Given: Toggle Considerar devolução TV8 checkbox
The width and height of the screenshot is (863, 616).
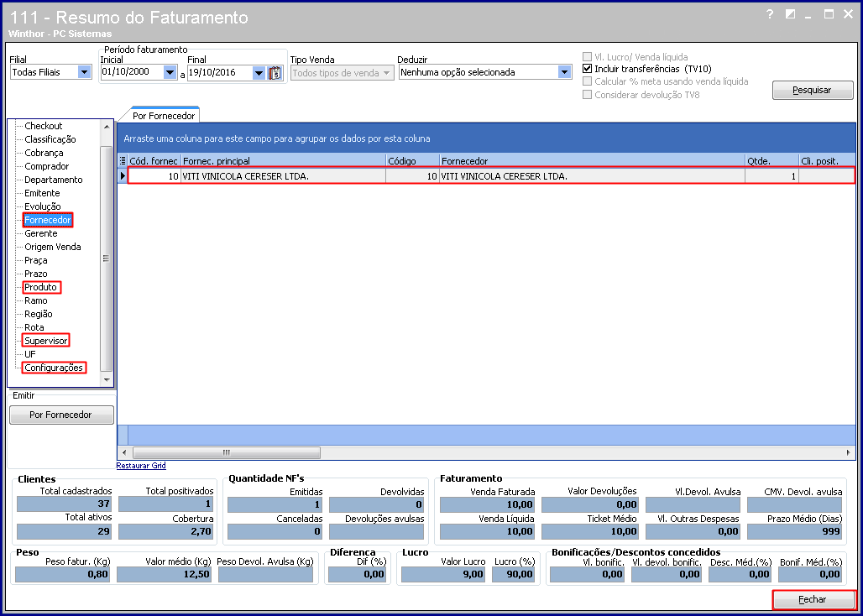Looking at the screenshot, I should [x=588, y=95].
